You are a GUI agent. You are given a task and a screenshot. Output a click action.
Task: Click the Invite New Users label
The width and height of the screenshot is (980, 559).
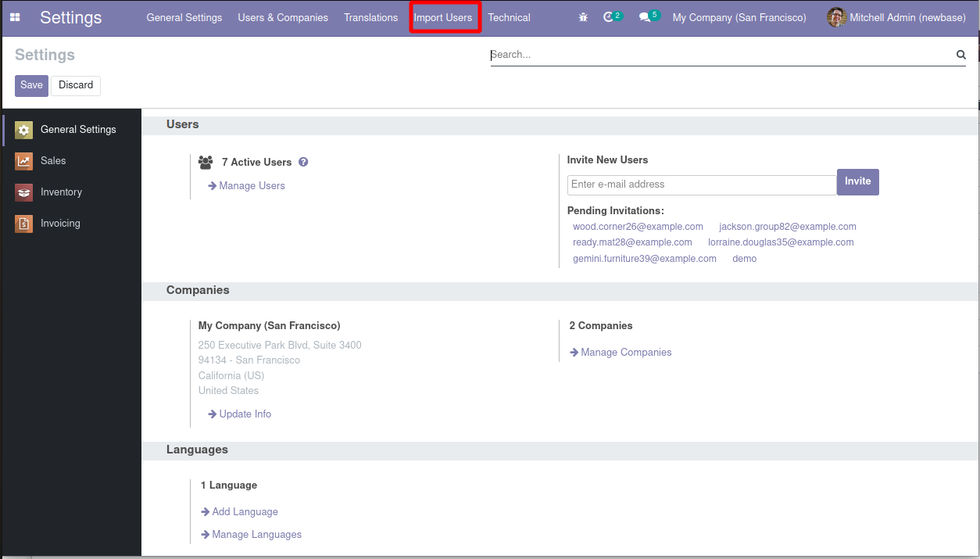pyautogui.click(x=607, y=159)
